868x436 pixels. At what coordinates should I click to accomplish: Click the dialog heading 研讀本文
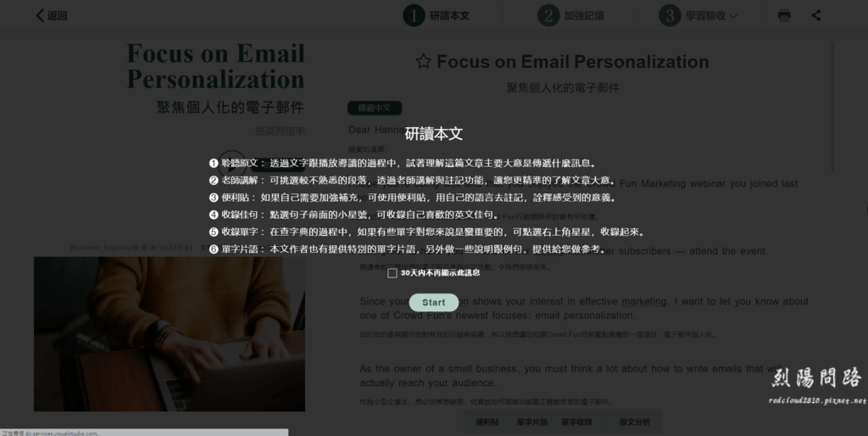click(x=433, y=133)
